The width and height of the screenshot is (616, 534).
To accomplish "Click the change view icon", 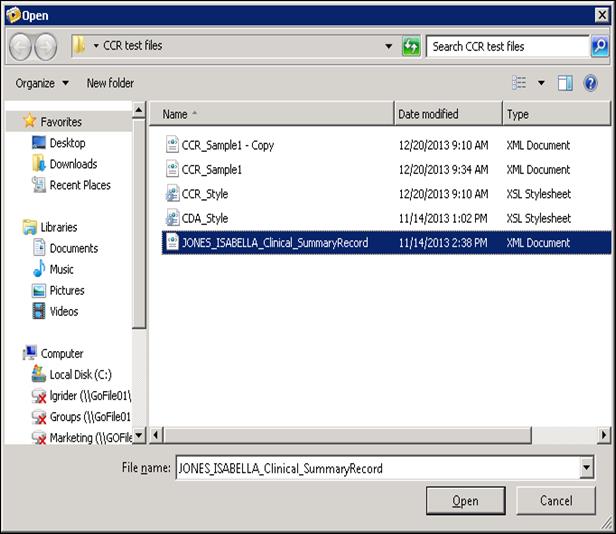I will point(519,83).
